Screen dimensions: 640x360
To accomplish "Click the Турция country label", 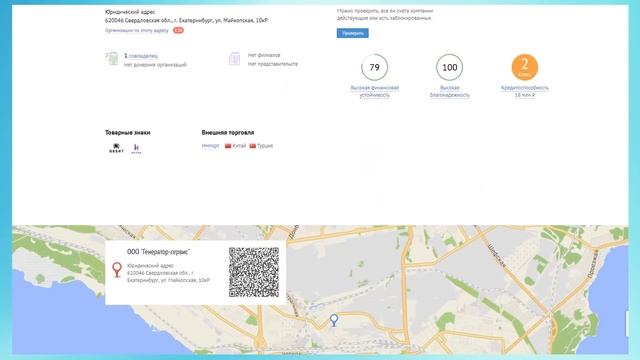I will coord(265,146).
